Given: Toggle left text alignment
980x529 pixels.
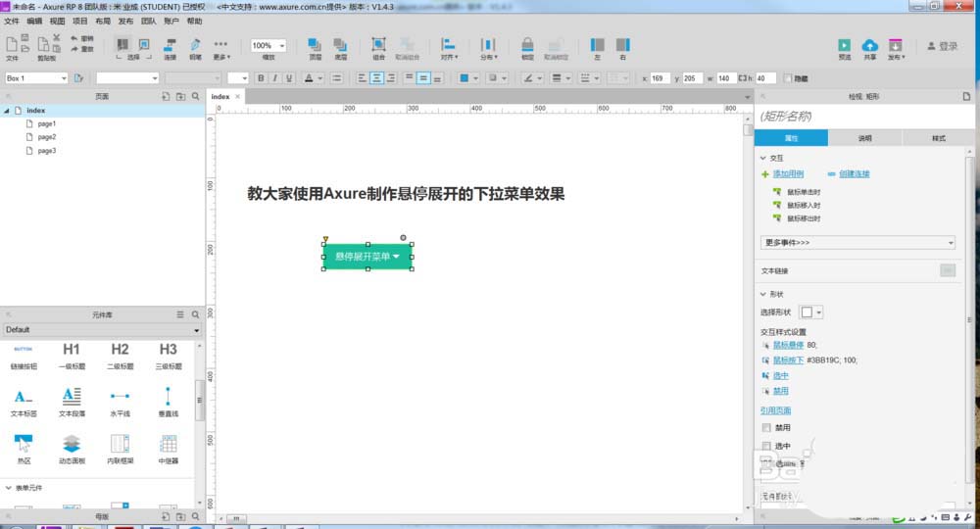Looking at the screenshot, I should click(362, 78).
